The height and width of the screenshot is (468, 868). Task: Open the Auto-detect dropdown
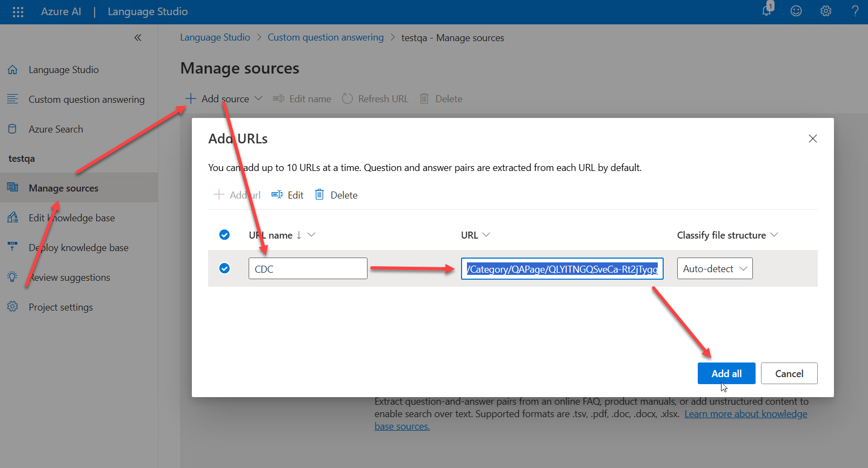(x=715, y=268)
